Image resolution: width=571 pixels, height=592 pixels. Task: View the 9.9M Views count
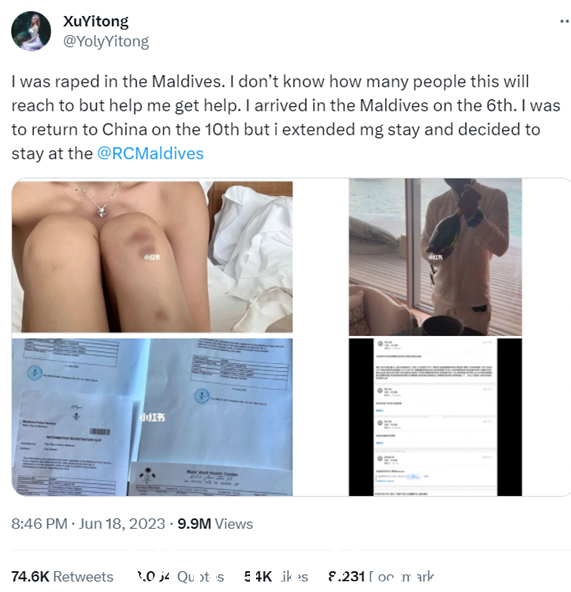[215, 524]
